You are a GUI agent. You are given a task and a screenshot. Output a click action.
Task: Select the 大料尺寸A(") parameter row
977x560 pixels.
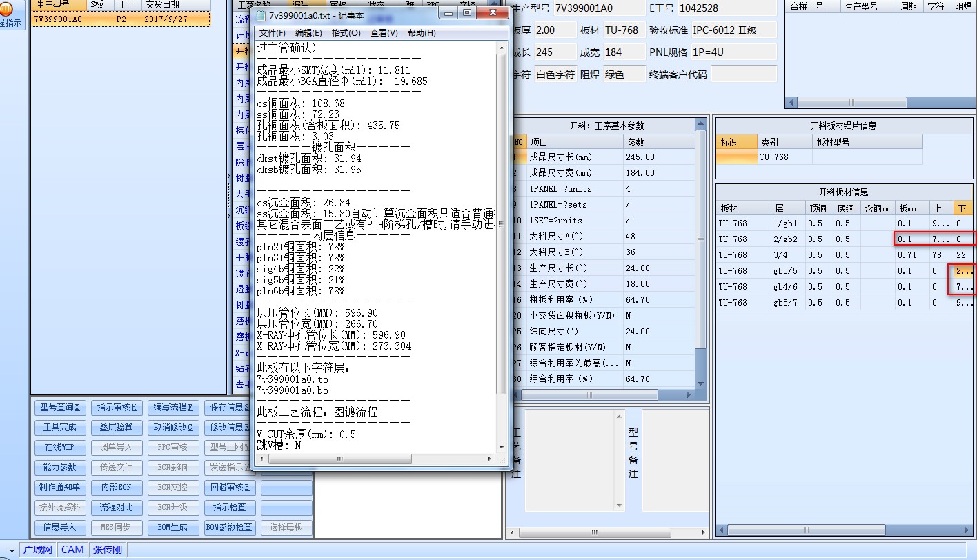pos(605,236)
